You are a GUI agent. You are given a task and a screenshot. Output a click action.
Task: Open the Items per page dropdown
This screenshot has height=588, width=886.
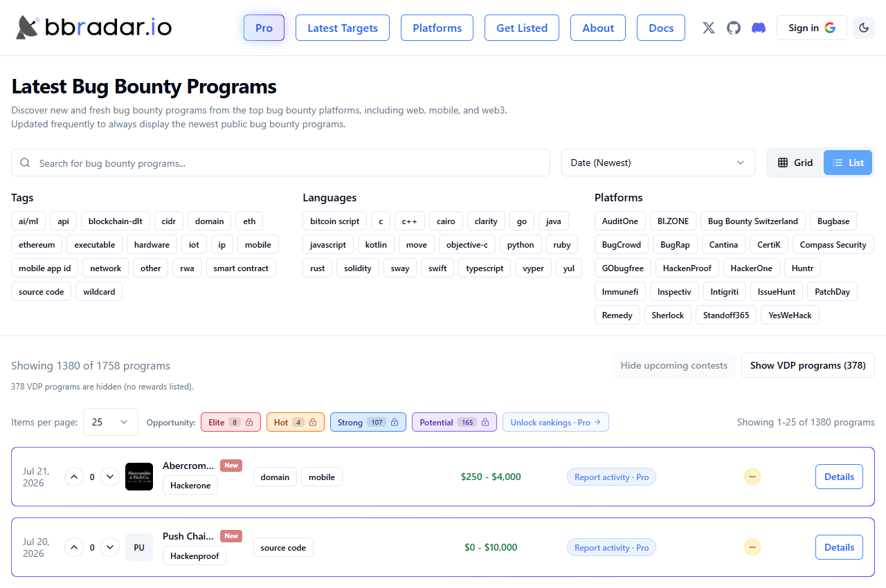pyautogui.click(x=111, y=422)
